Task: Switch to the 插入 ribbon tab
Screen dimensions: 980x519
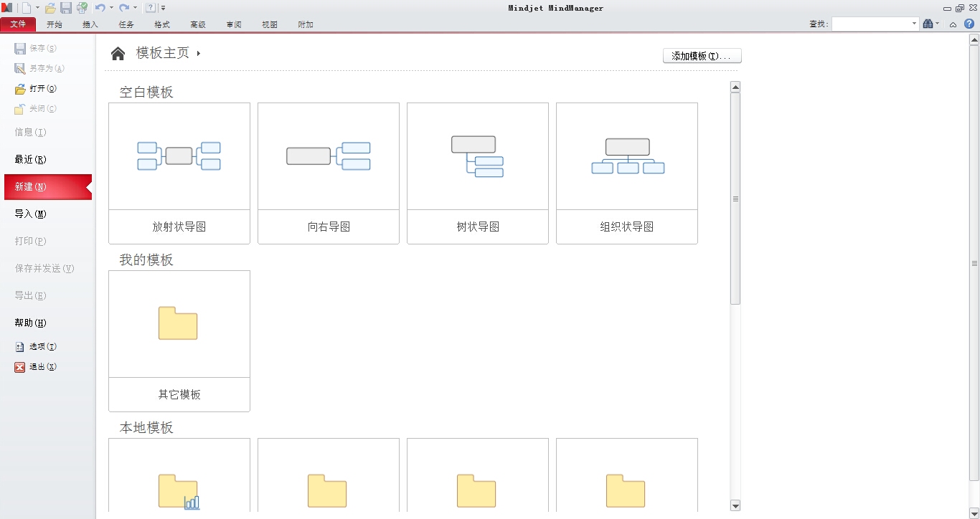Action: pos(90,24)
